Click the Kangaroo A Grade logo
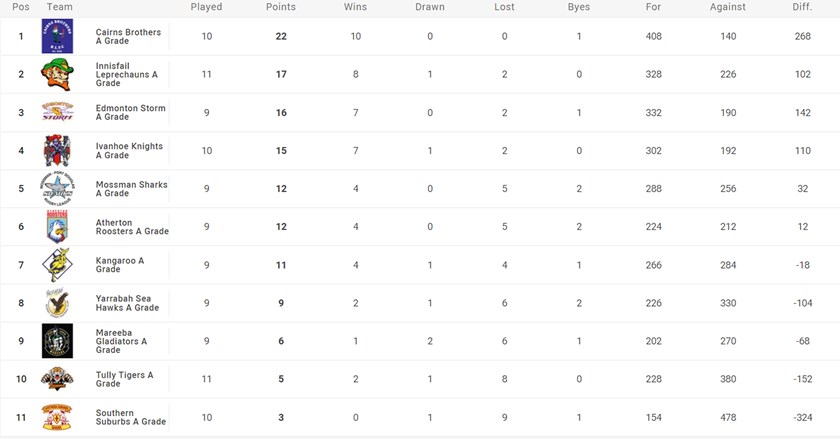840x439 pixels. point(56,265)
